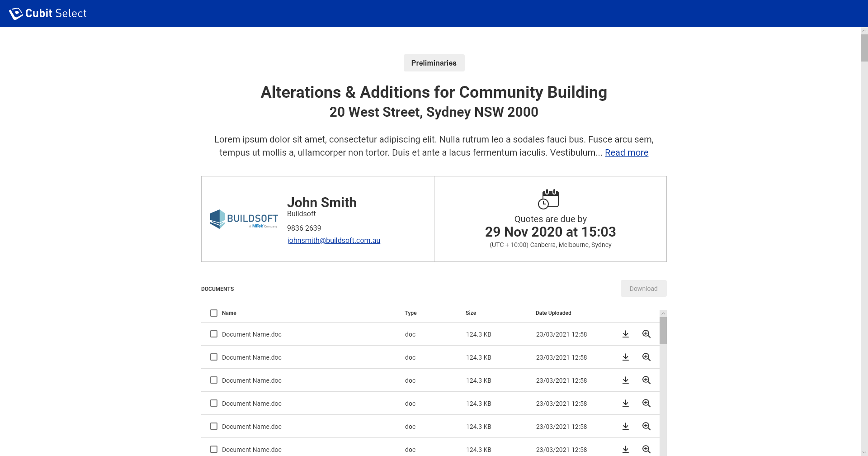This screenshot has width=868, height=456.
Task: Preview the third document with zoom icon
Action: click(x=646, y=380)
